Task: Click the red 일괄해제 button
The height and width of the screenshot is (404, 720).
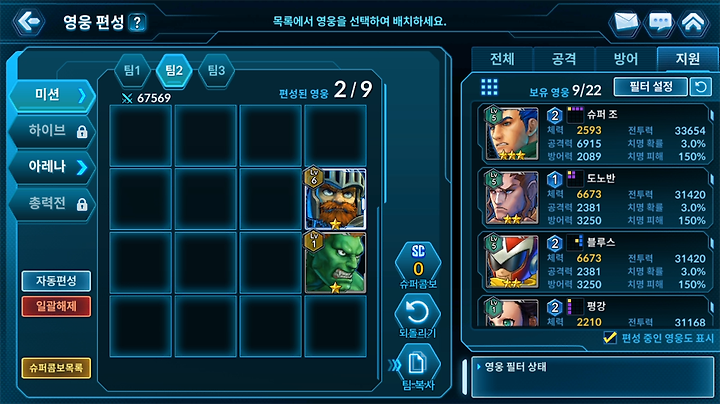Action: pyautogui.click(x=56, y=306)
